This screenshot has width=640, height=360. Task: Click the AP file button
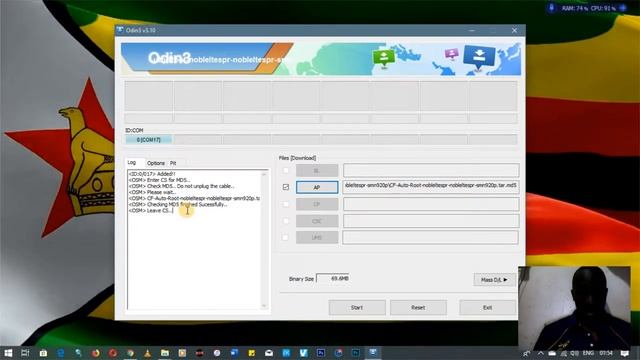tap(317, 187)
